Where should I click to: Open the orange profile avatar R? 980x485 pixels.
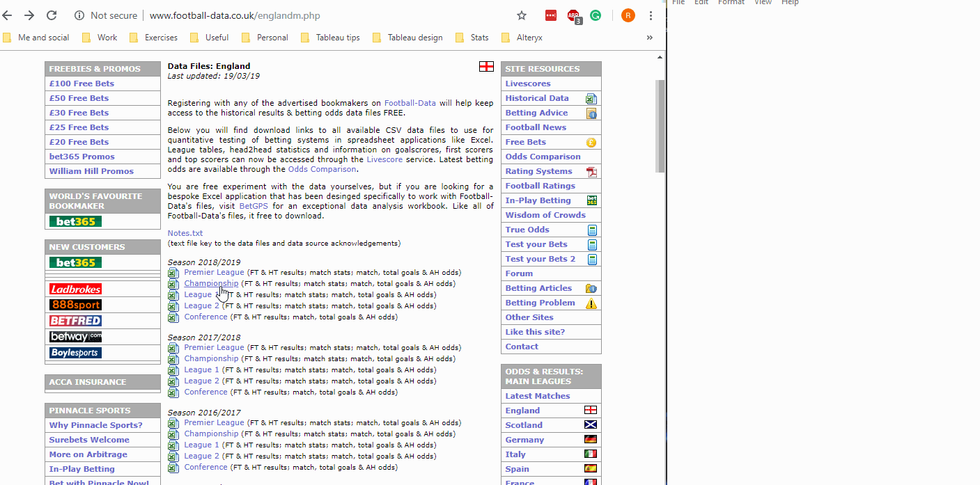[x=628, y=15]
